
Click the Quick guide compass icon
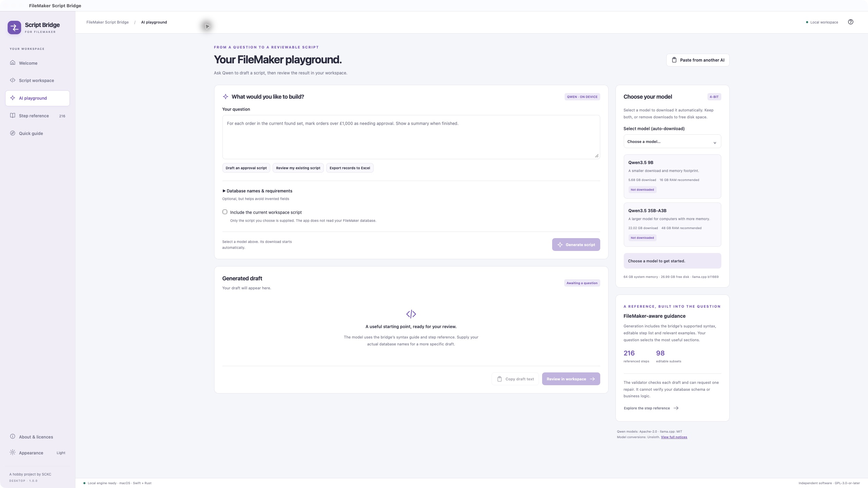(x=12, y=133)
